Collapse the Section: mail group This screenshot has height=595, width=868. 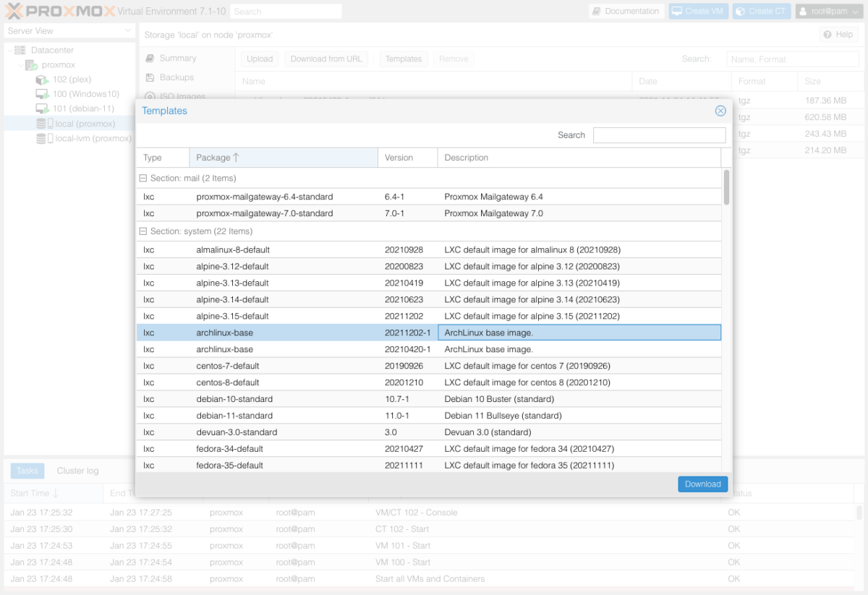tap(142, 178)
